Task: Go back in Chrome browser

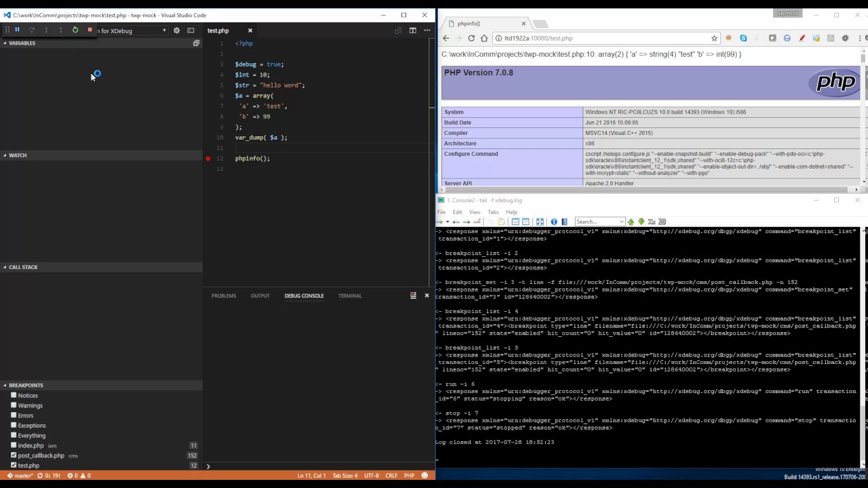Action: coord(446,39)
